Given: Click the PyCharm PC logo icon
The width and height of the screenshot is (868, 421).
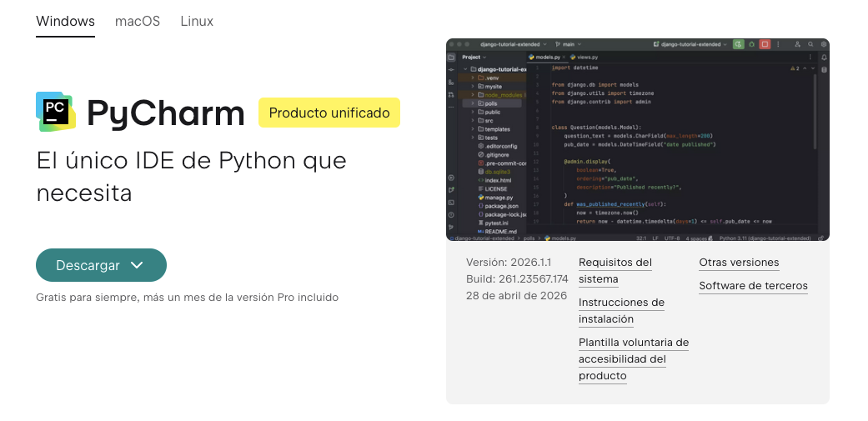Looking at the screenshot, I should coord(56,112).
